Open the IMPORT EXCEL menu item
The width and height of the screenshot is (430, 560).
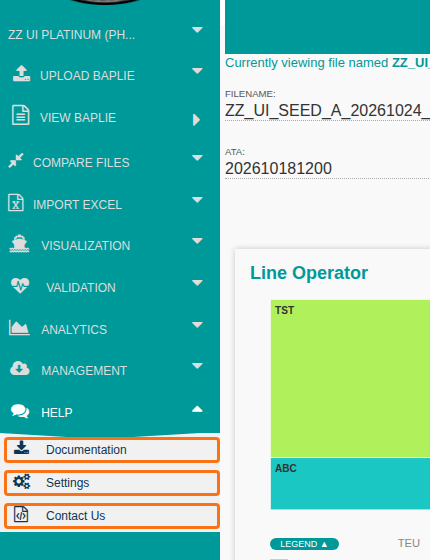pos(78,205)
